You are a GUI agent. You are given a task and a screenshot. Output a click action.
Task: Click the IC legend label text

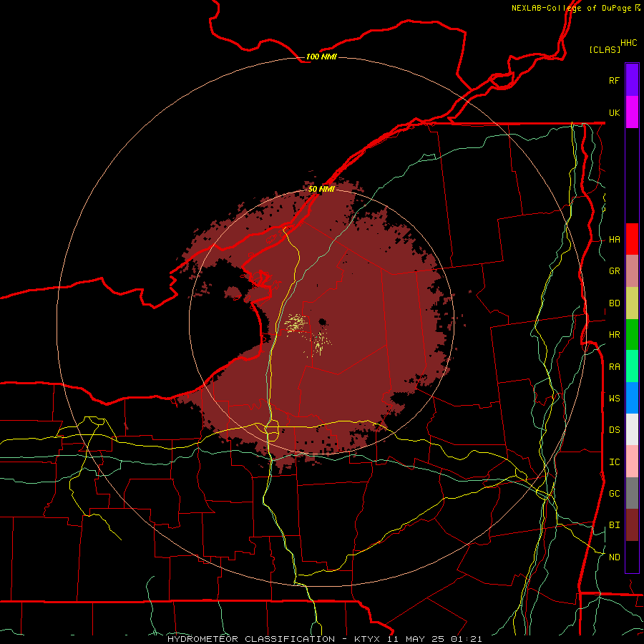tap(614, 462)
